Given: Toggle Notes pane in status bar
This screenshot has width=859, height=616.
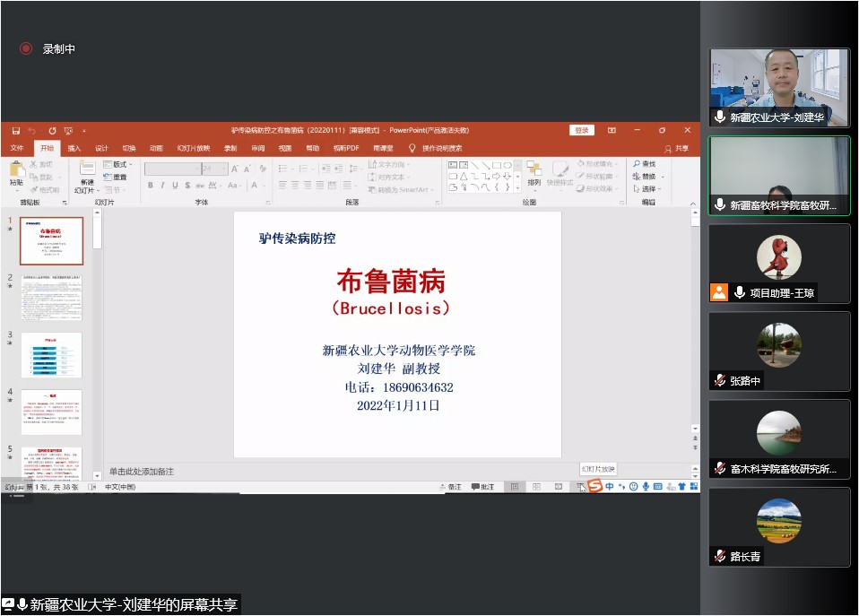Looking at the screenshot, I should coord(451,487).
